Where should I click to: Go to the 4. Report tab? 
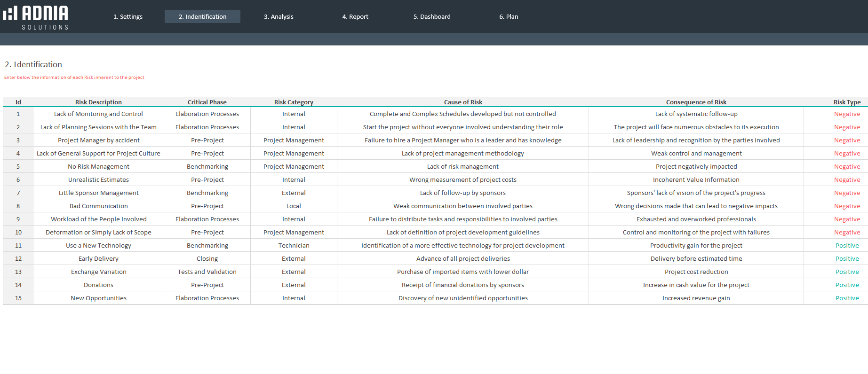coord(355,16)
